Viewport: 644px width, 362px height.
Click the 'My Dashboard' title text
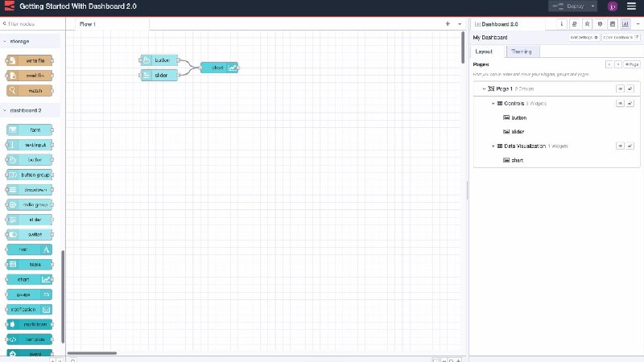490,37
